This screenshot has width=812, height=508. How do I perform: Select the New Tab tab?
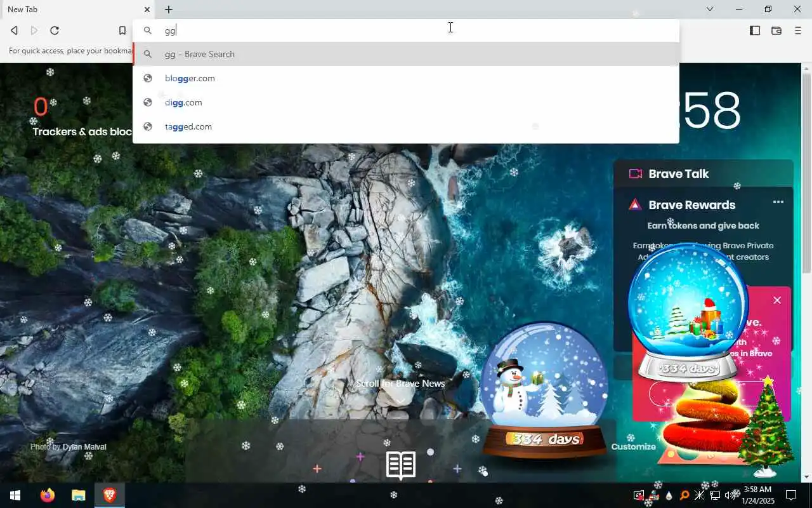click(x=77, y=10)
